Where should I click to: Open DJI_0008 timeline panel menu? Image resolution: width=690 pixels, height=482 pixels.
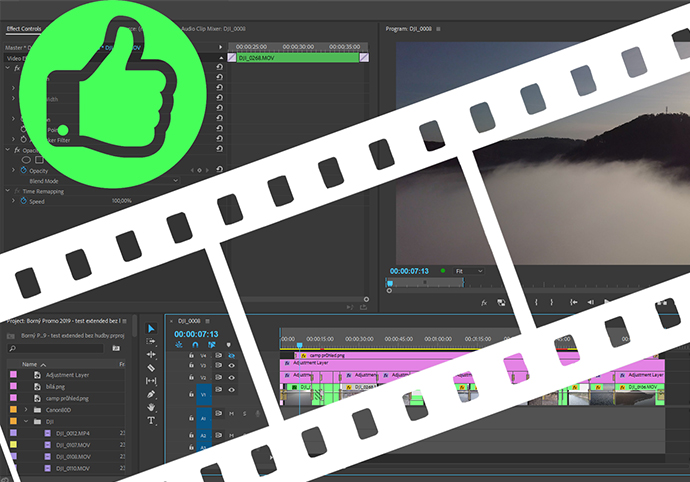[x=207, y=321]
